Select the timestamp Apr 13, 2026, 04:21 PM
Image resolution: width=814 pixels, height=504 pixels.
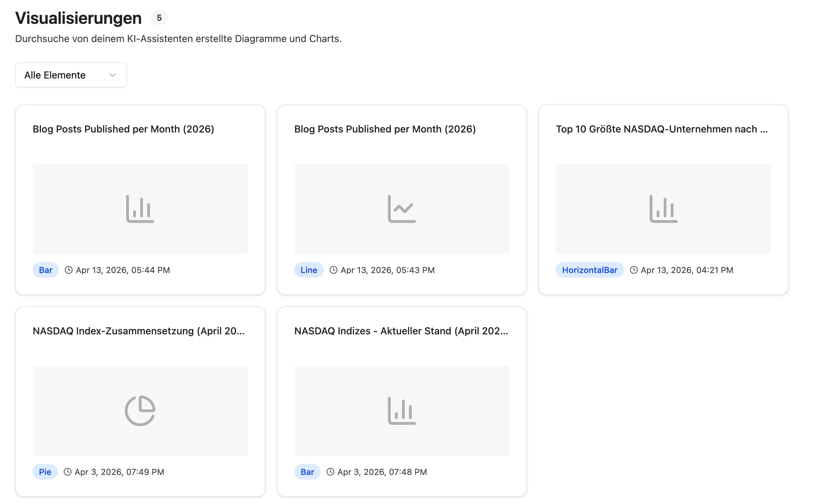[687, 270]
